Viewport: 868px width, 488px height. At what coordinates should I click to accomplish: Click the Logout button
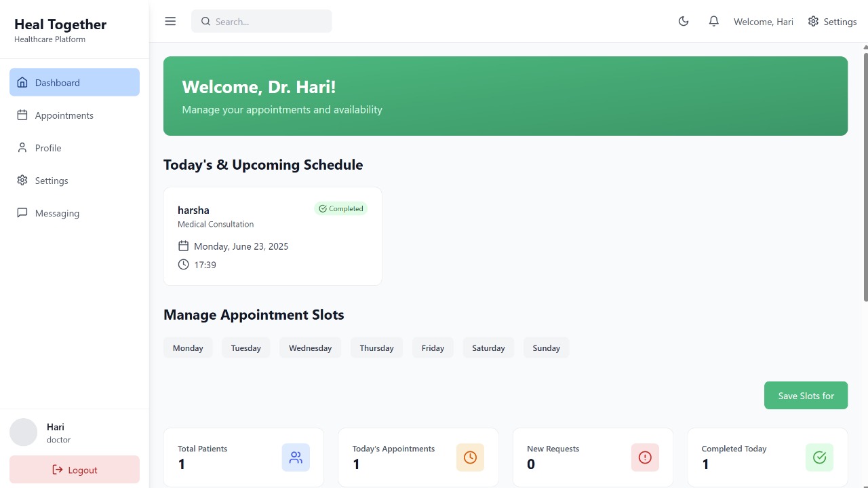[75, 469]
